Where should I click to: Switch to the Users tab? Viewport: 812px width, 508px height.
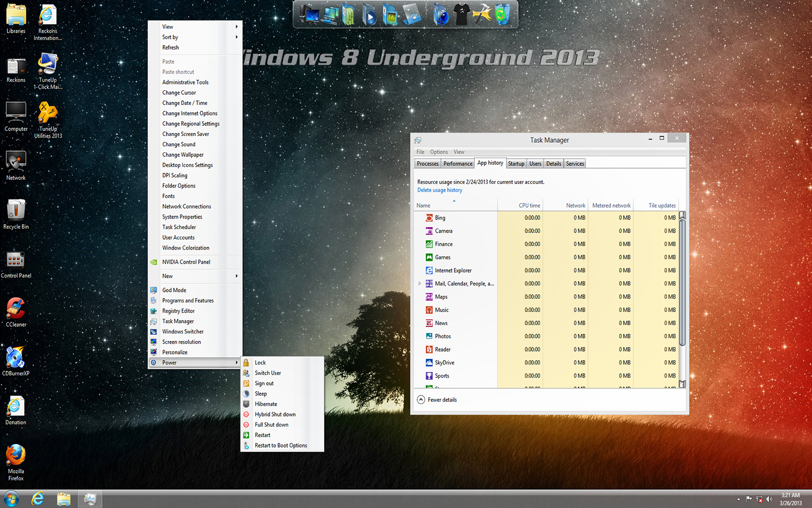tap(535, 164)
